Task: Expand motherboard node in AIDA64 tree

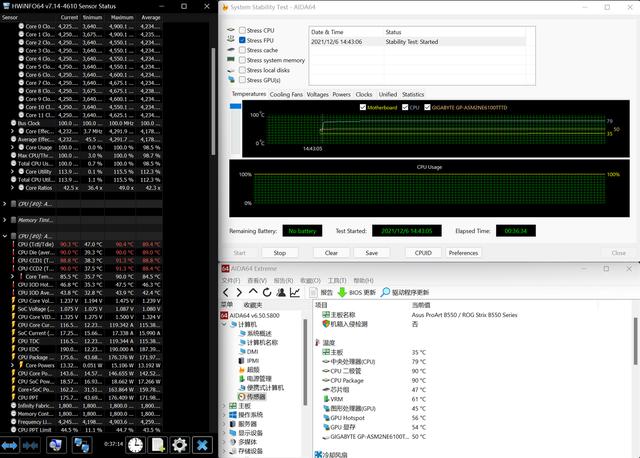Action: (224, 406)
